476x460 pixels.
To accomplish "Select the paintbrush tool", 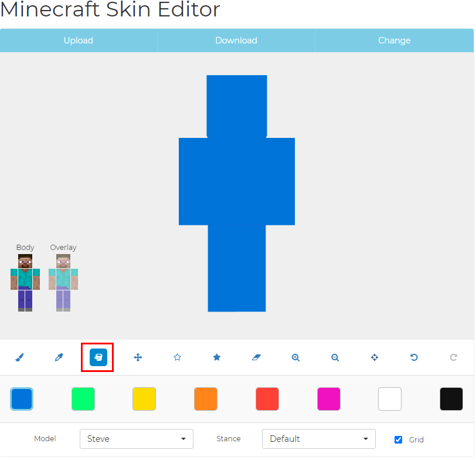I will tap(20, 357).
